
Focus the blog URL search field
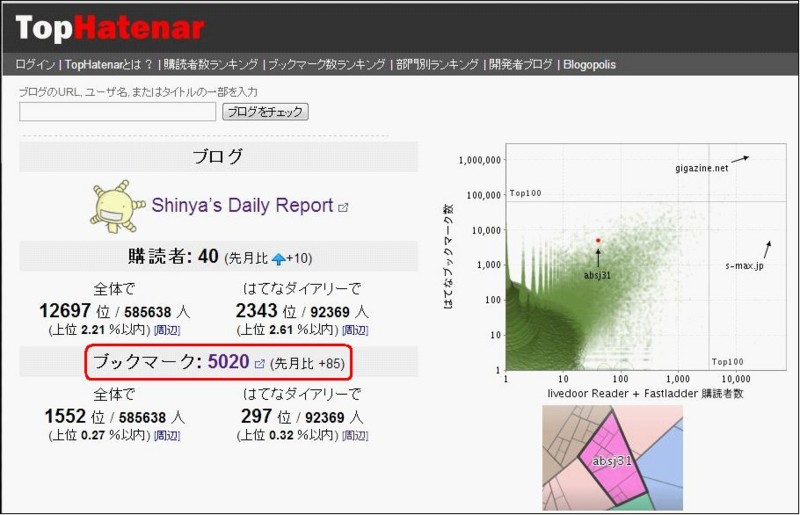point(117,112)
